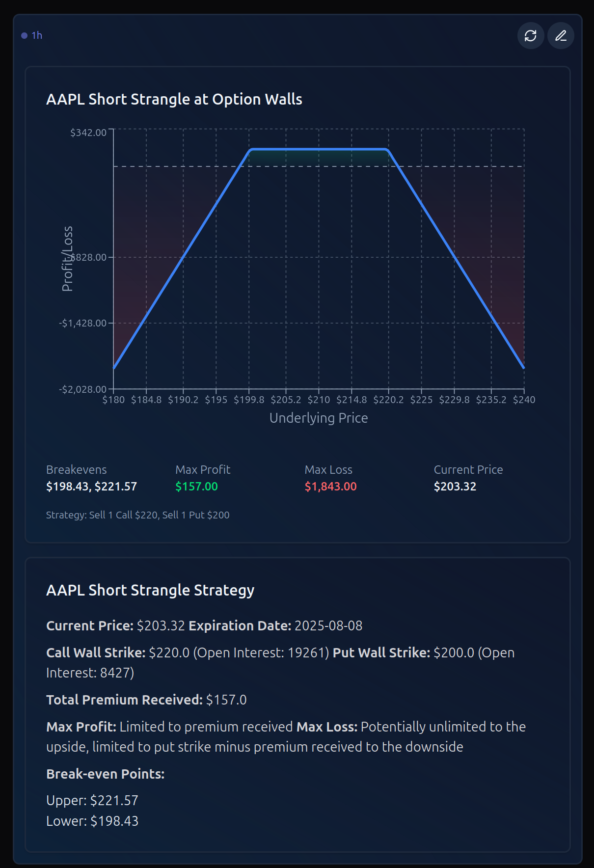Click the green Max Profit value $157.00
The width and height of the screenshot is (594, 868).
coord(196,487)
